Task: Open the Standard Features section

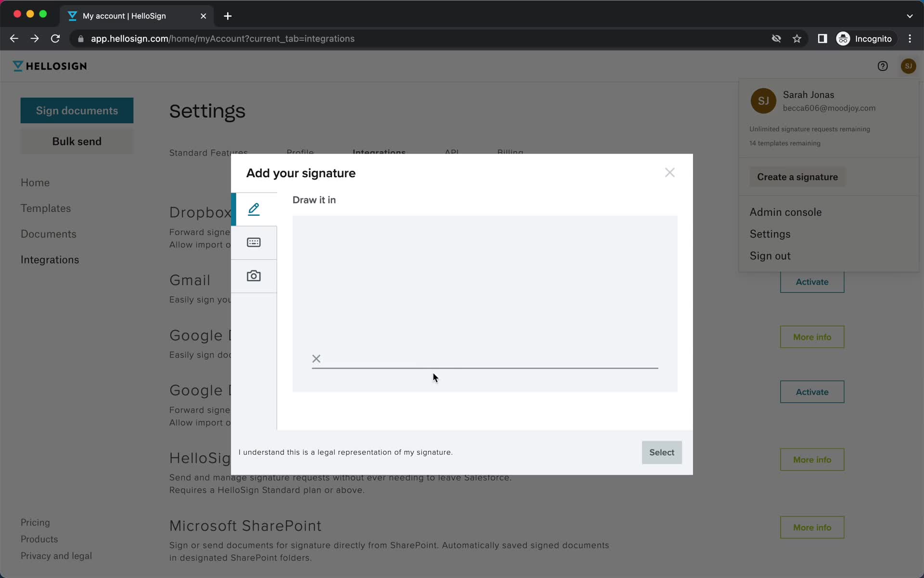Action: point(208,152)
